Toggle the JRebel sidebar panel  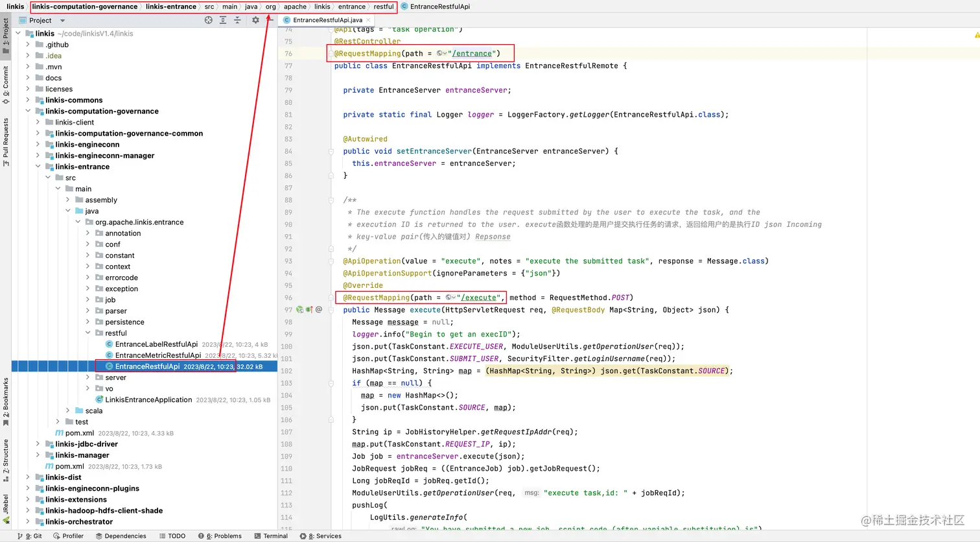(6, 509)
